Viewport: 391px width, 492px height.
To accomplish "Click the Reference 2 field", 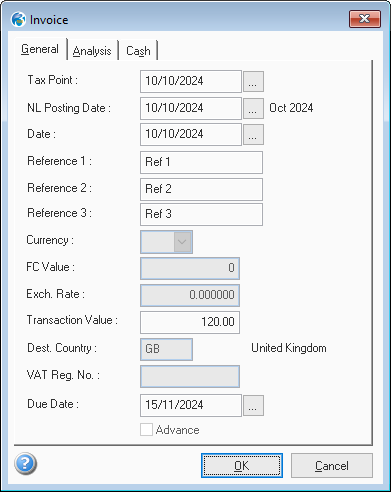I will point(201,189).
